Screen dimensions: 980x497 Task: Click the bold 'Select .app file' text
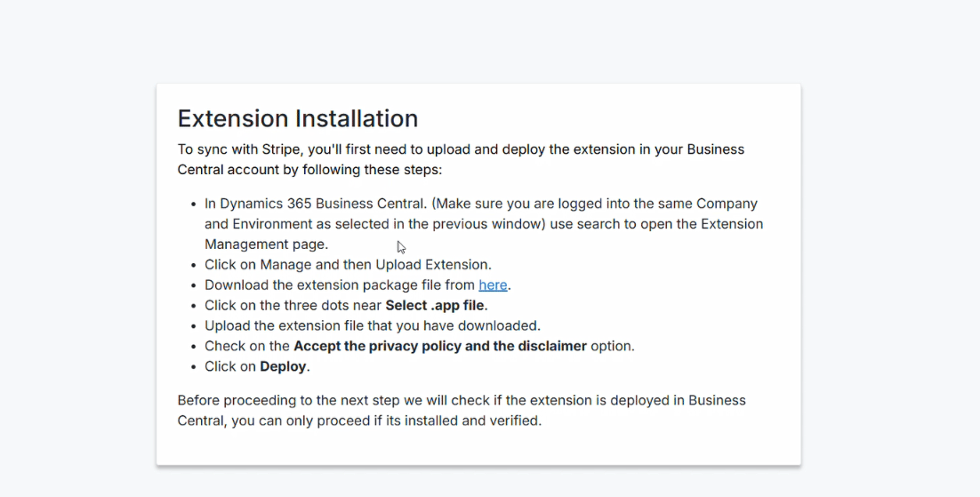[x=434, y=305]
